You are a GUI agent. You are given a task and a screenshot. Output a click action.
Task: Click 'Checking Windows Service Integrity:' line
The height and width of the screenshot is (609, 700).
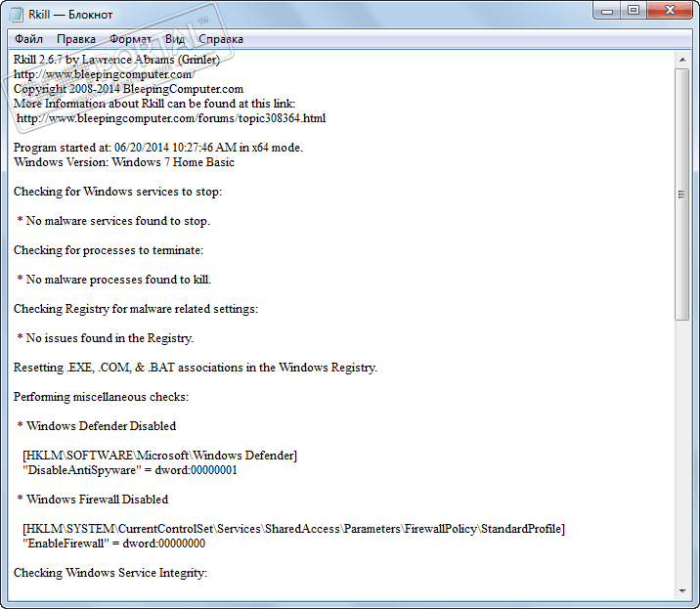coord(110,573)
